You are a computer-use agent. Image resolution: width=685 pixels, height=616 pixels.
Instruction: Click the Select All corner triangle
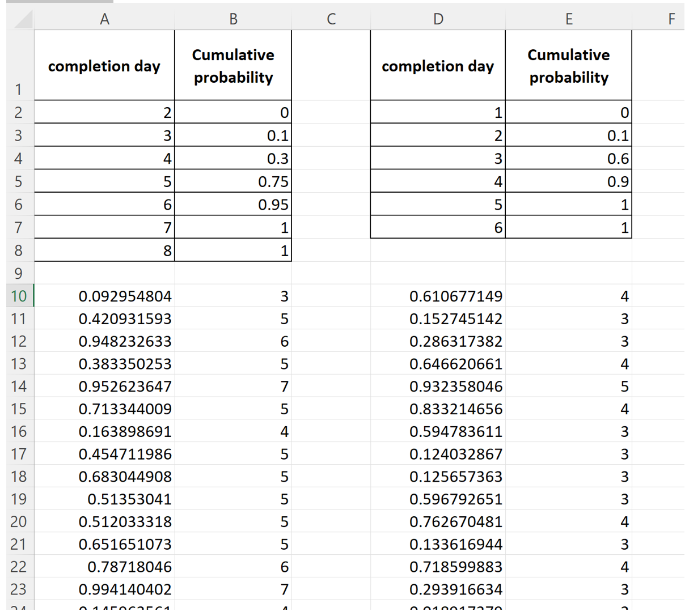[x=23, y=20]
